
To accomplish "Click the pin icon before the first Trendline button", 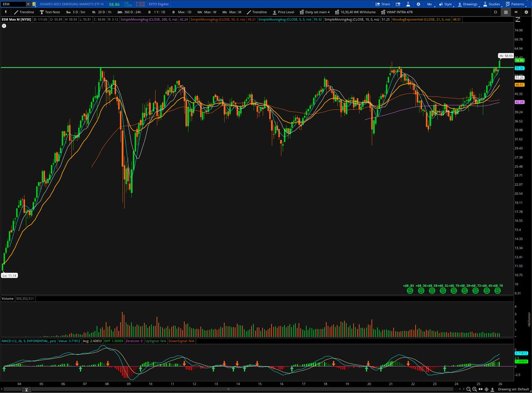I will pyautogui.click(x=5, y=12).
